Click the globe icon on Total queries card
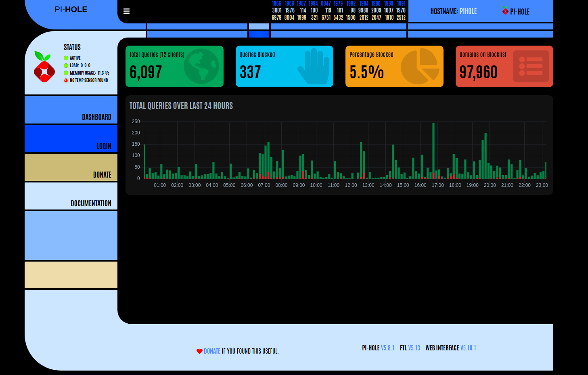This screenshot has width=588, height=375. tap(201, 66)
